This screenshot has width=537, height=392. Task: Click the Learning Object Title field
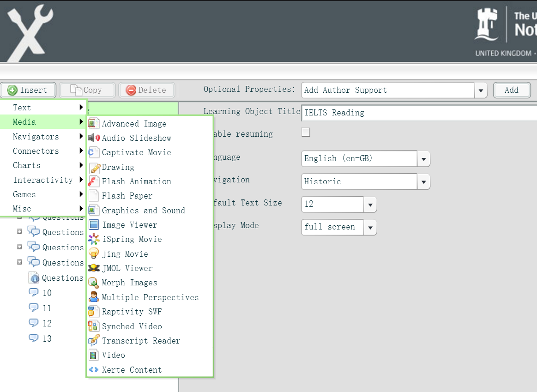[x=419, y=113]
